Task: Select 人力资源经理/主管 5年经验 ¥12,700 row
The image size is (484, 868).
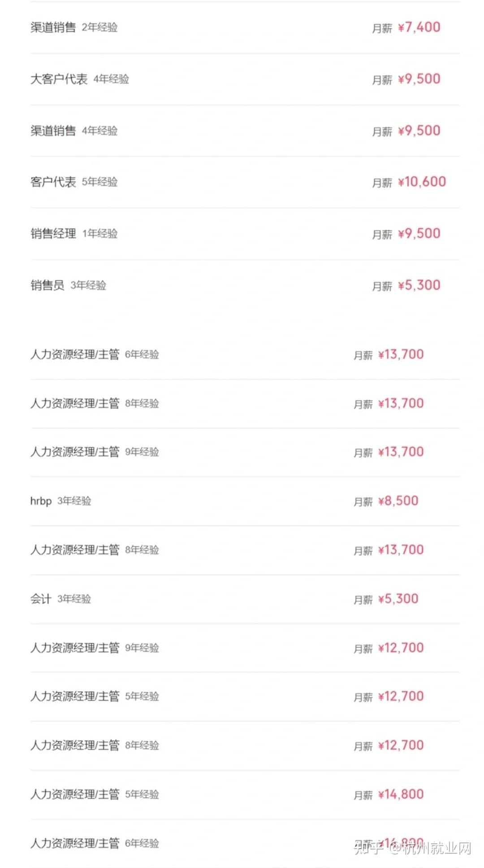Action: click(x=245, y=697)
